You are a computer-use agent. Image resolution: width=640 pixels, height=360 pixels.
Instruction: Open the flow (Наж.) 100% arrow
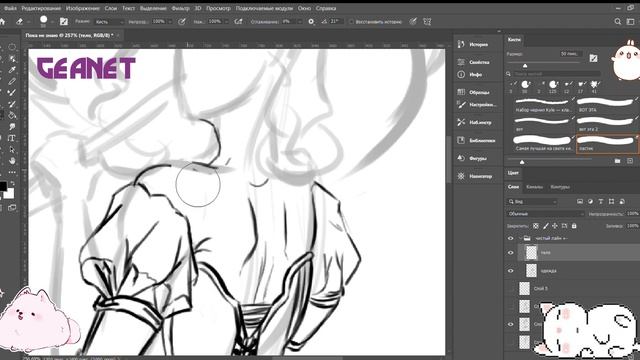click(x=226, y=22)
